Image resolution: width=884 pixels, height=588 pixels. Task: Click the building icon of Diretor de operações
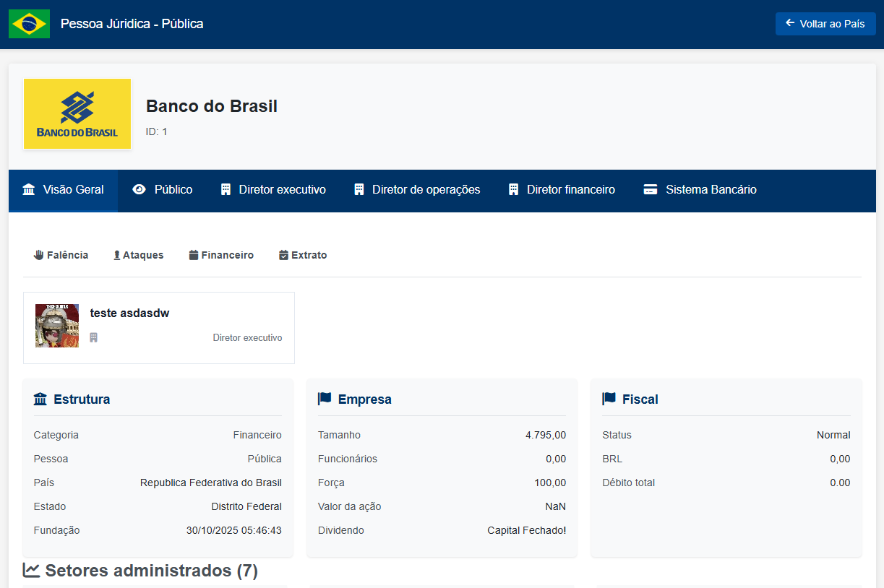click(x=359, y=190)
